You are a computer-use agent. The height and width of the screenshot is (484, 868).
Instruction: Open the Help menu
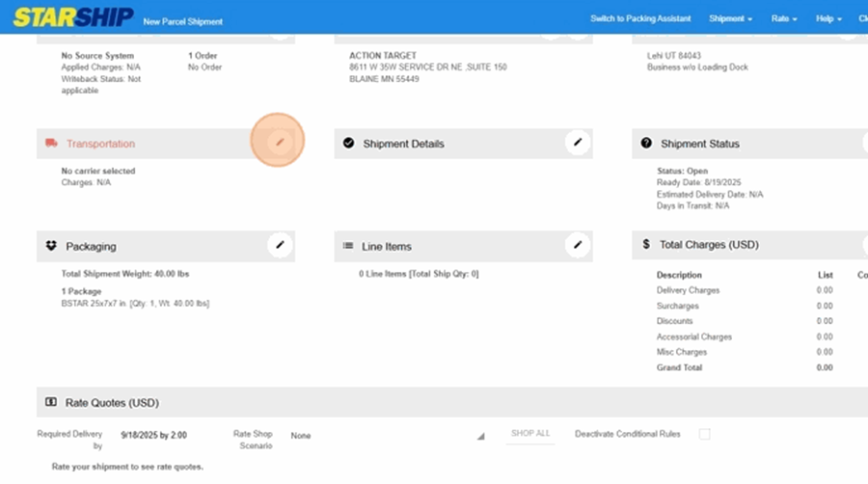(828, 19)
